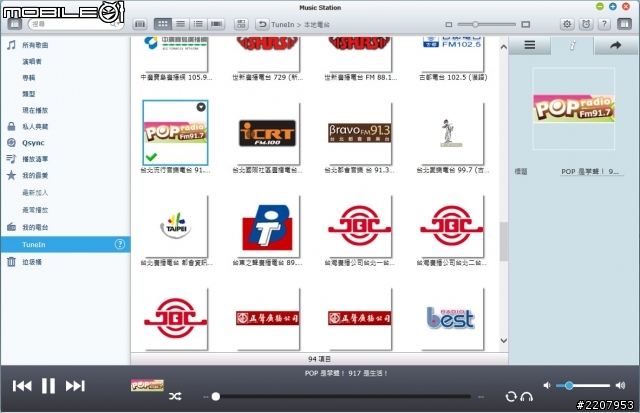Switch to simple list view
Viewport: 640px width, 413px height.
pyautogui.click(x=180, y=24)
